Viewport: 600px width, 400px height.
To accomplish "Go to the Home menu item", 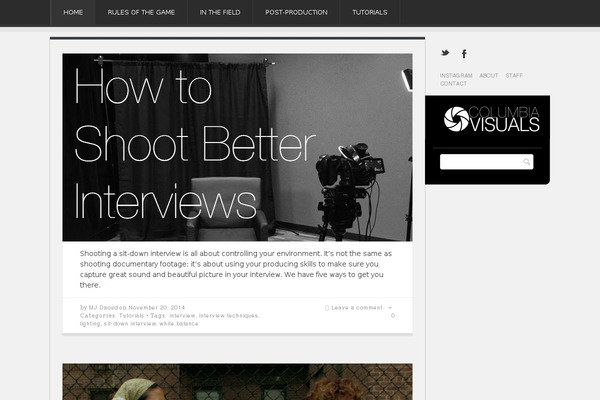I will [73, 12].
